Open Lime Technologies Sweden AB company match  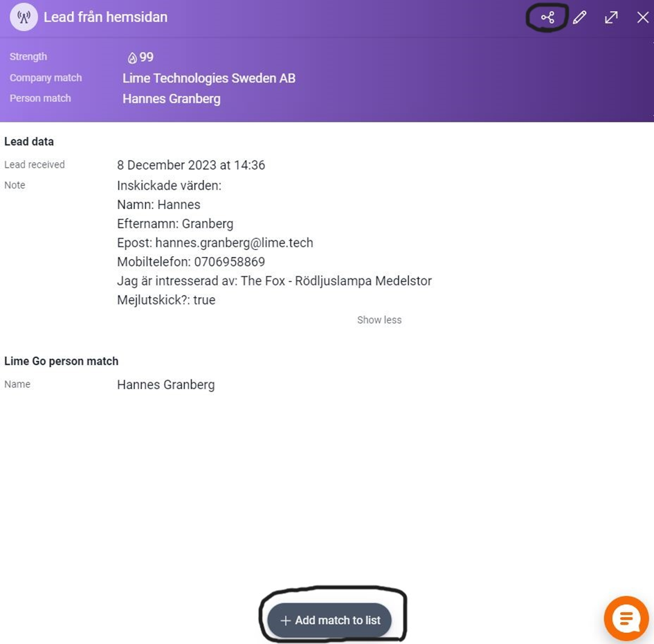coord(209,78)
